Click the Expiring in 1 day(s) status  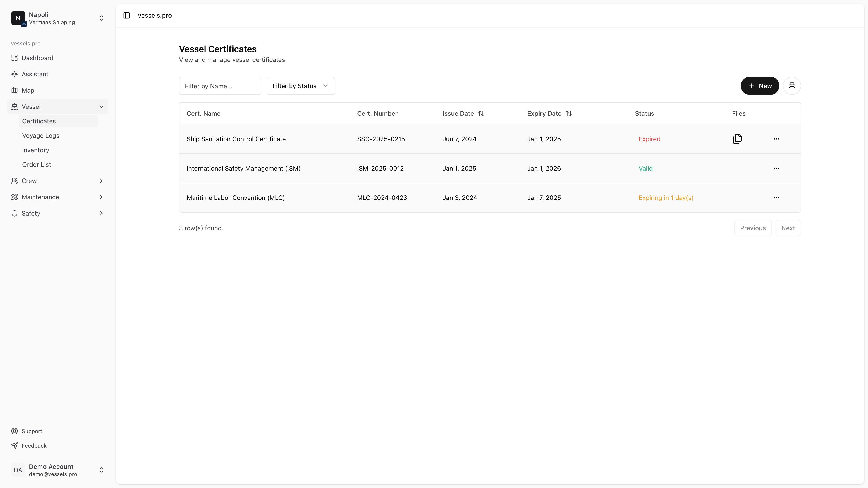coord(666,198)
